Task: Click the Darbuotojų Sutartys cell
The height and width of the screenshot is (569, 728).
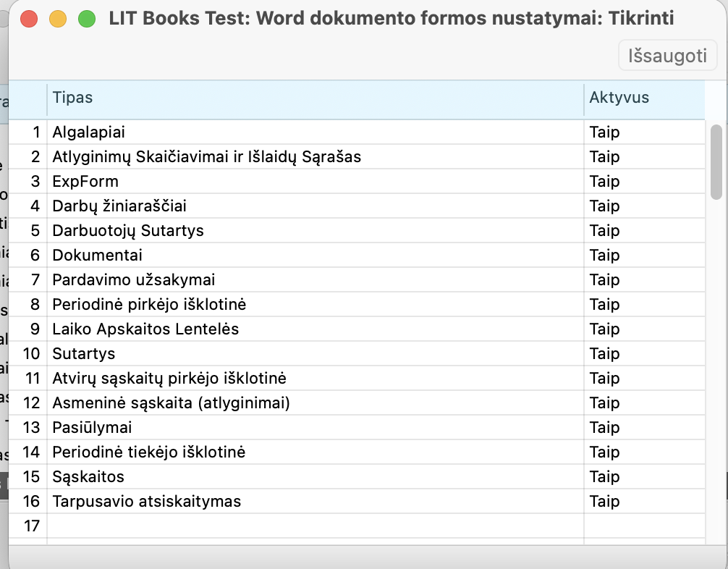Action: pyautogui.click(x=316, y=231)
